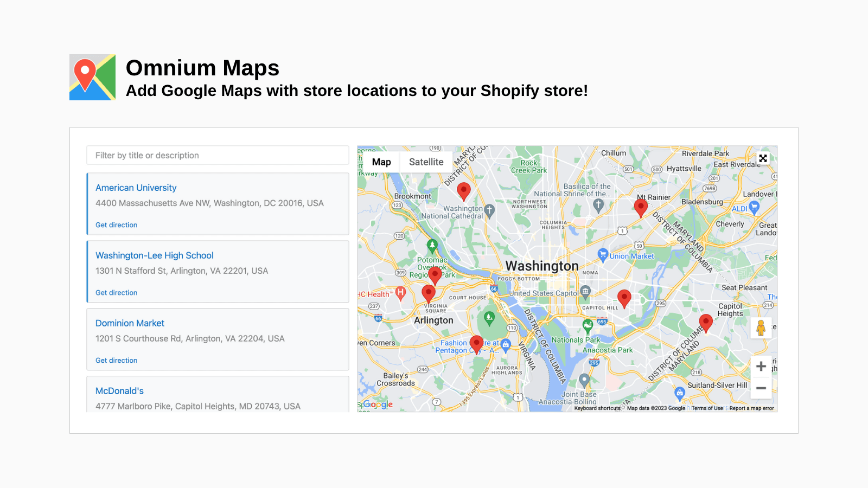Click Report a map error
The image size is (868, 488).
[751, 408]
